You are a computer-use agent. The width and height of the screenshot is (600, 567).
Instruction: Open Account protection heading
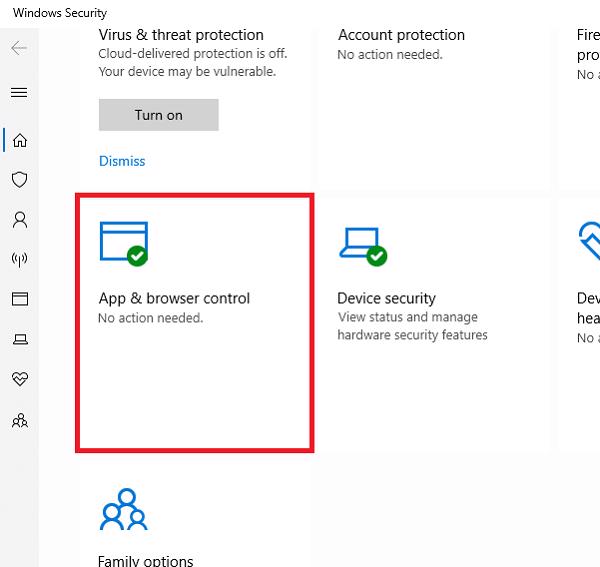tap(401, 35)
